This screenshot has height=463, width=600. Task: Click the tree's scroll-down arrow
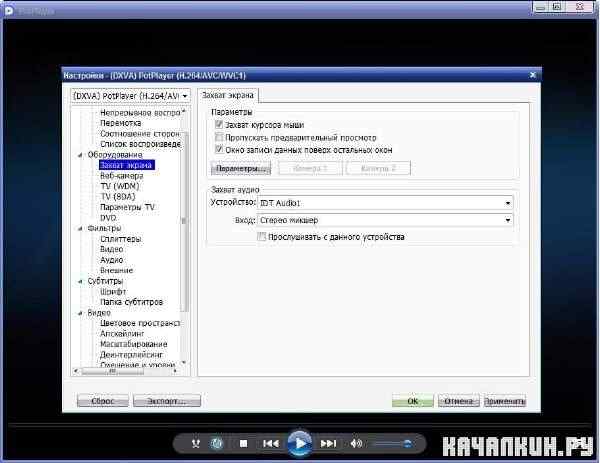click(184, 362)
